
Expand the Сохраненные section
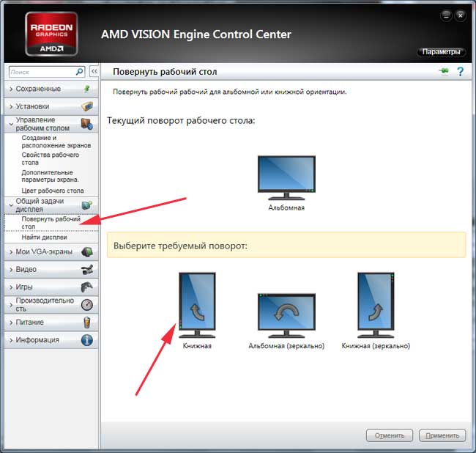pyautogui.click(x=43, y=89)
